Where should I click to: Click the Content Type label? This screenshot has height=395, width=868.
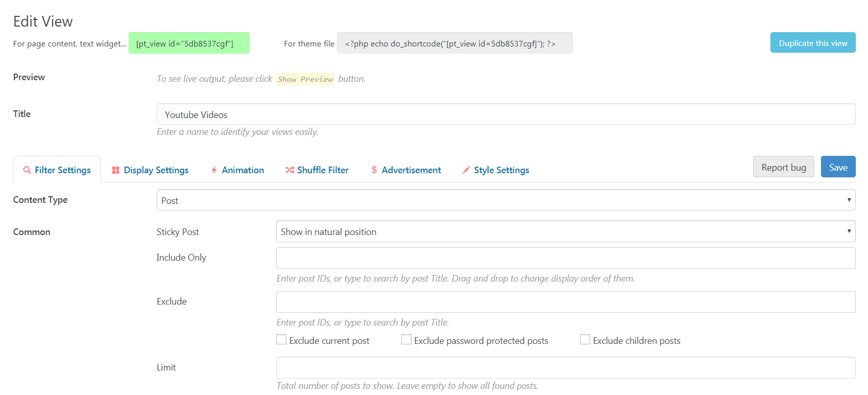[x=40, y=200]
